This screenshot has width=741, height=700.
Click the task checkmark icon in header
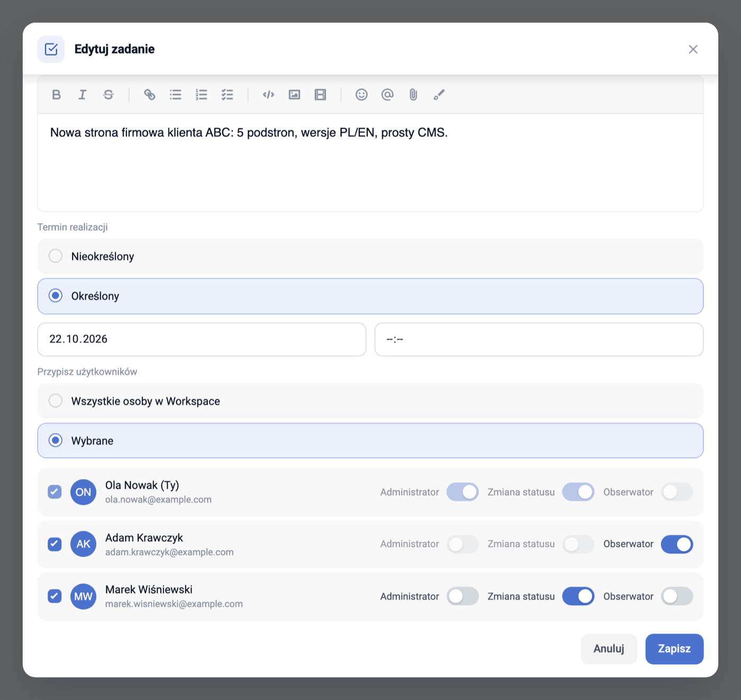point(51,49)
